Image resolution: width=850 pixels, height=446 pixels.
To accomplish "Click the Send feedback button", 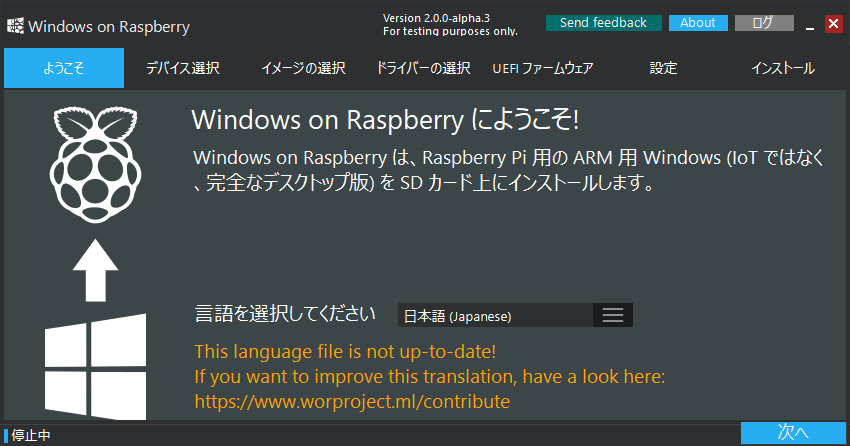I will click(x=603, y=23).
